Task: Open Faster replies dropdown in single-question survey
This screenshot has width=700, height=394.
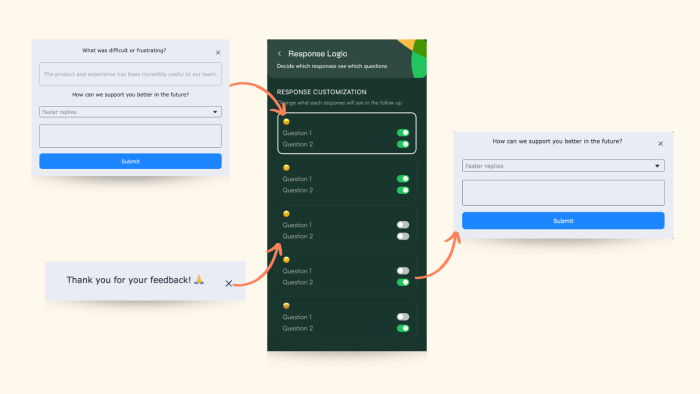Action: point(563,166)
